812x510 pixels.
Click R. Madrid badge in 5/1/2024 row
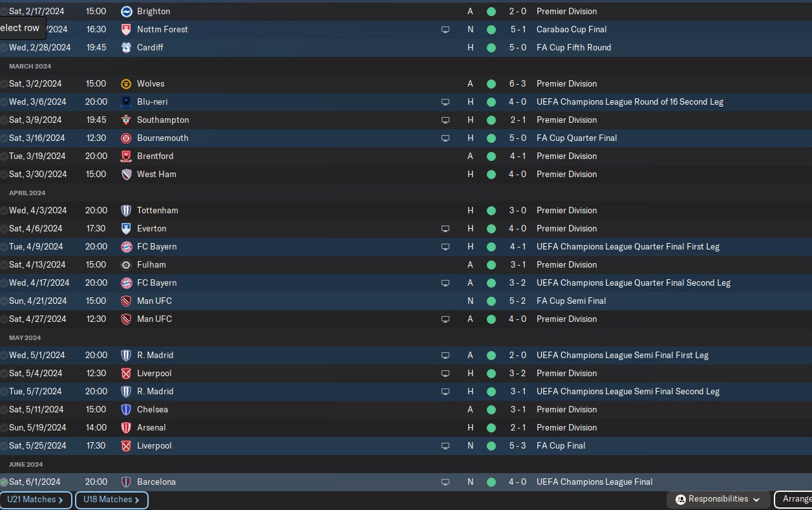126,355
